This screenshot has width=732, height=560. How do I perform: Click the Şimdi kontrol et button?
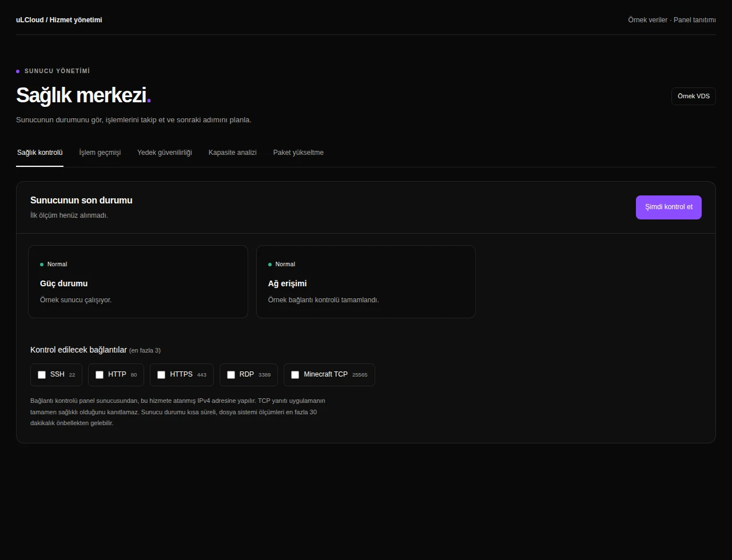(x=669, y=207)
